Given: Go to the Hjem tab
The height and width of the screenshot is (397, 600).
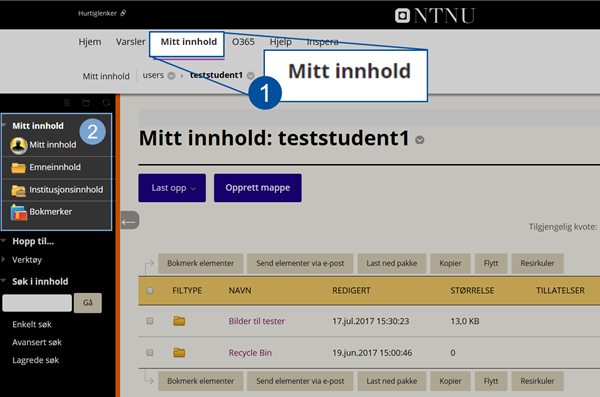Looking at the screenshot, I should (x=90, y=42).
